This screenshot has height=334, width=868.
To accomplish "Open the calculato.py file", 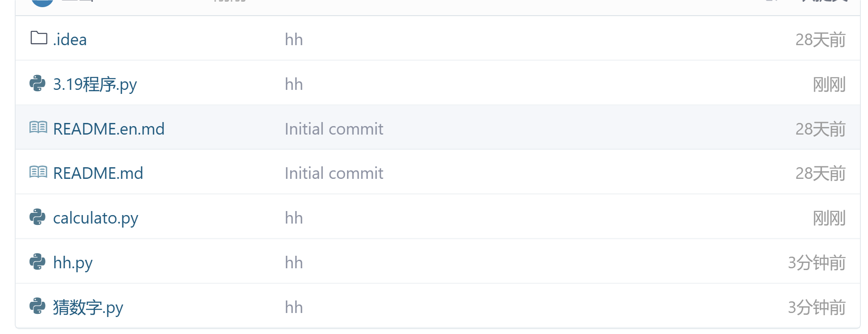I will point(96,218).
